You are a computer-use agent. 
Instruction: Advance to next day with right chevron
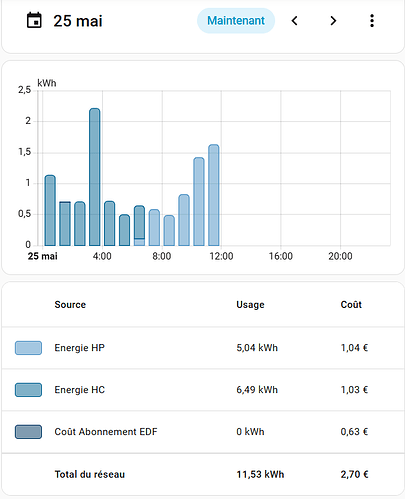tap(333, 21)
